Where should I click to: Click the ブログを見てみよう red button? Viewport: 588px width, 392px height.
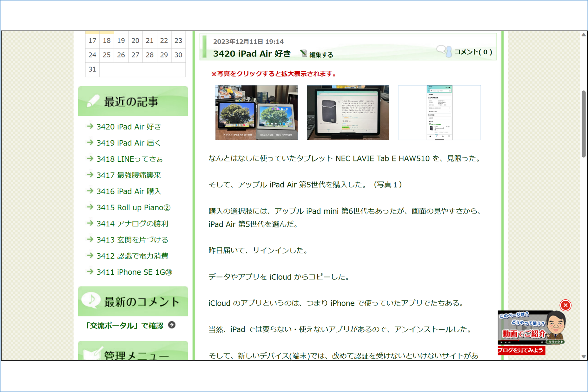521,350
